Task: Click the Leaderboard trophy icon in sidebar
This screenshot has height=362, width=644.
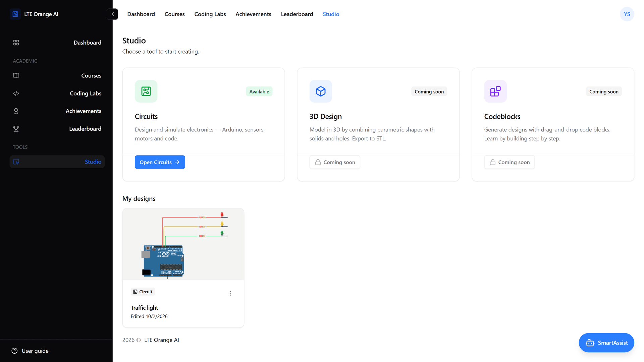Action: (x=16, y=129)
